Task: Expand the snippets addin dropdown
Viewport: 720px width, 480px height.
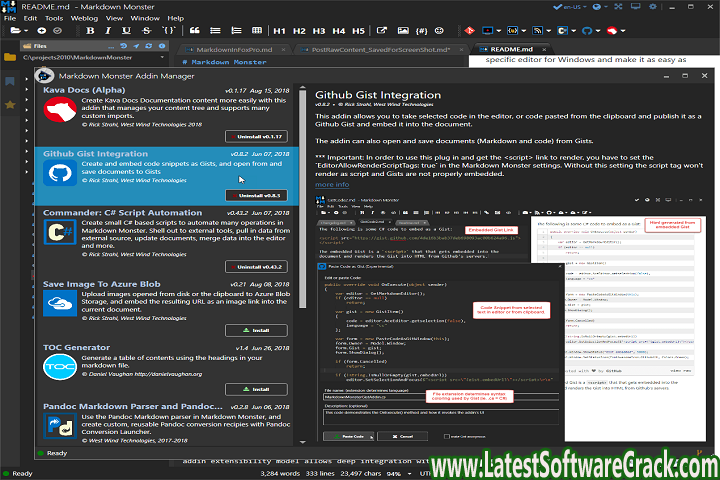Action: pyautogui.click(x=523, y=31)
